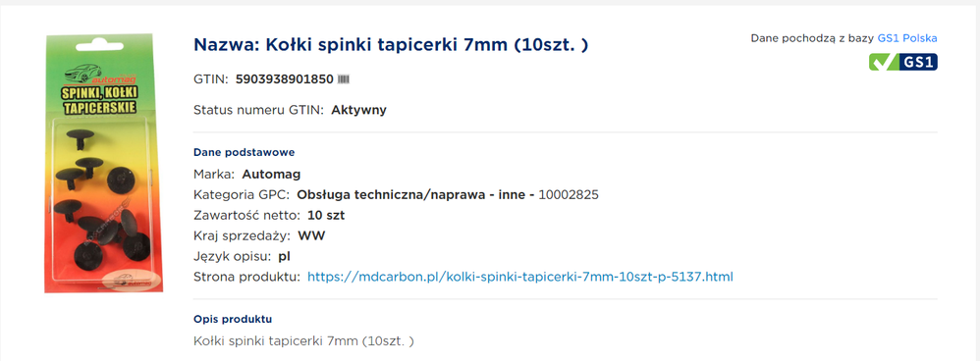Click the net content value 10 szt

click(x=326, y=216)
